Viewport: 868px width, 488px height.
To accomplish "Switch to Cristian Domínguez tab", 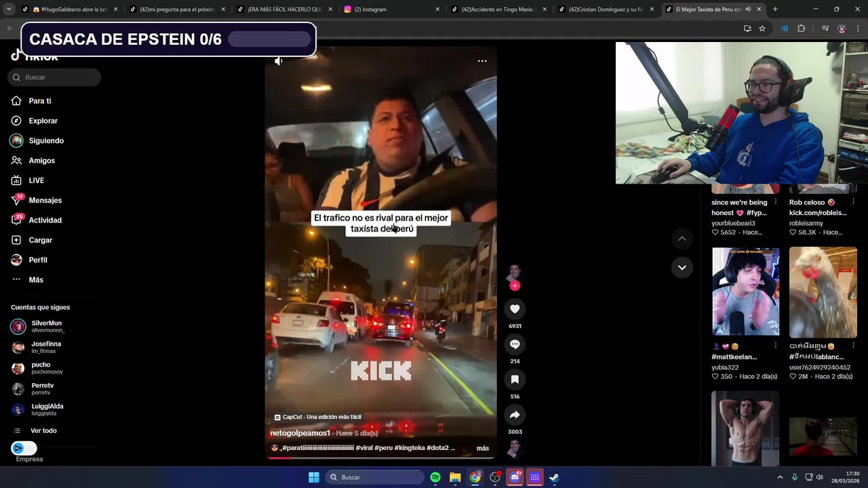I will click(x=605, y=9).
